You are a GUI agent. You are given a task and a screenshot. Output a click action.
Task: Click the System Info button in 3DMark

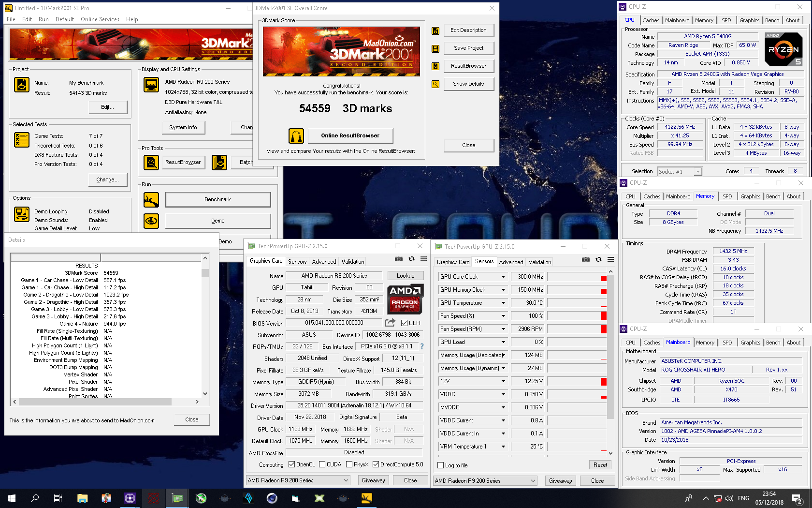[183, 128]
